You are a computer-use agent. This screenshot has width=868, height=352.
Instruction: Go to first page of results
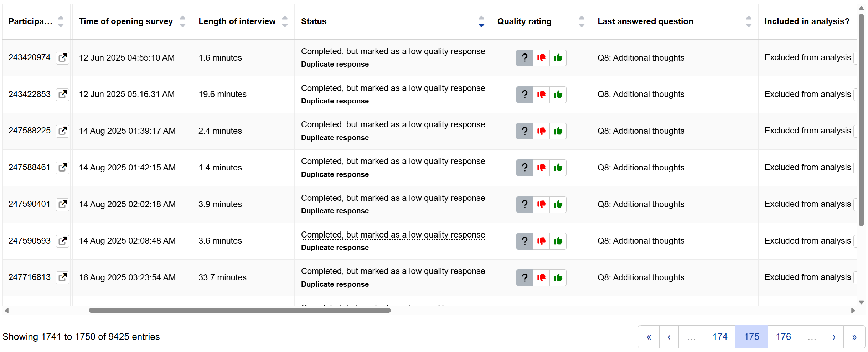tap(649, 337)
